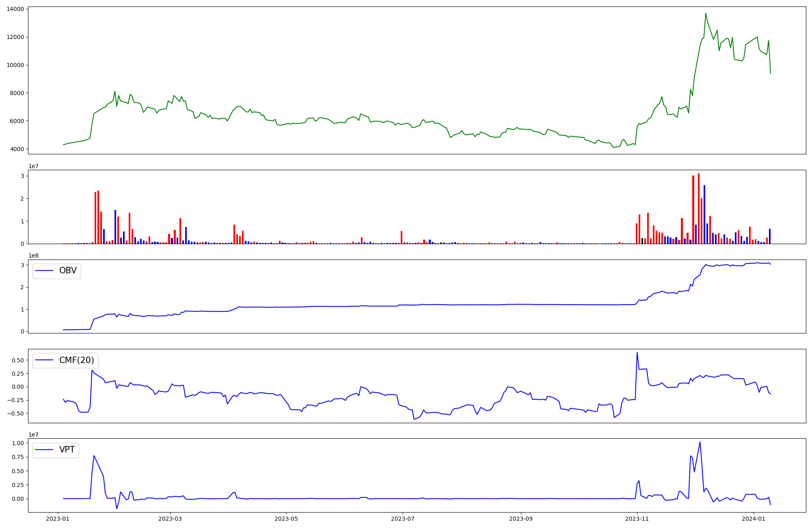
Task: Click the 2023-05 x-axis date label
Action: [x=286, y=519]
